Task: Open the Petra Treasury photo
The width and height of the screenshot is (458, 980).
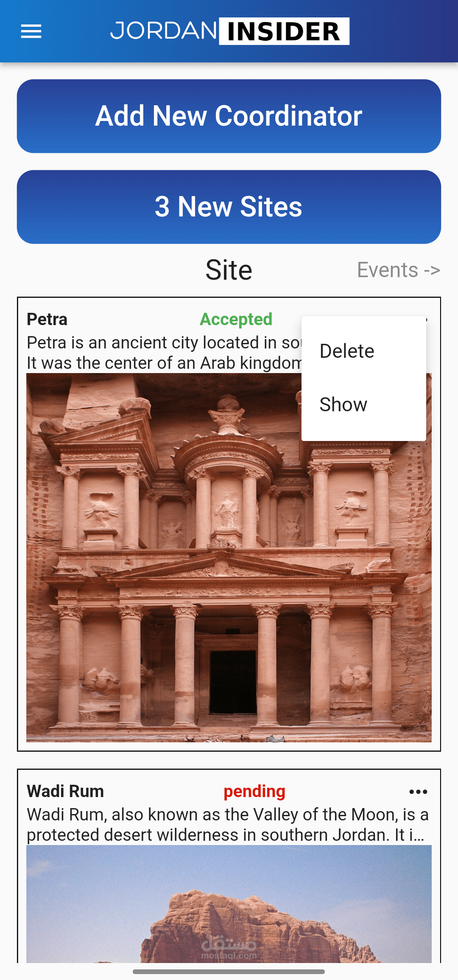Action: click(x=229, y=558)
